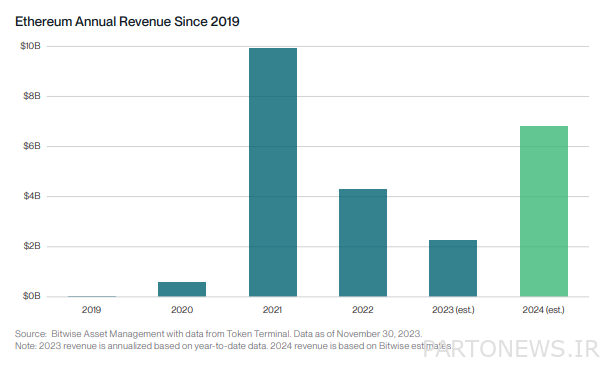Click the chart title 'Ethereum Annual Revenue Since 2019'

click(x=127, y=22)
